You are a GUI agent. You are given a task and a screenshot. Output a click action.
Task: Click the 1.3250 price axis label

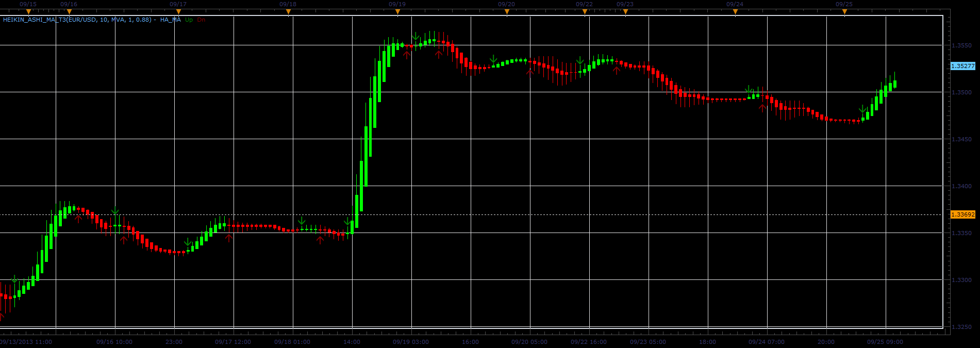point(961,327)
